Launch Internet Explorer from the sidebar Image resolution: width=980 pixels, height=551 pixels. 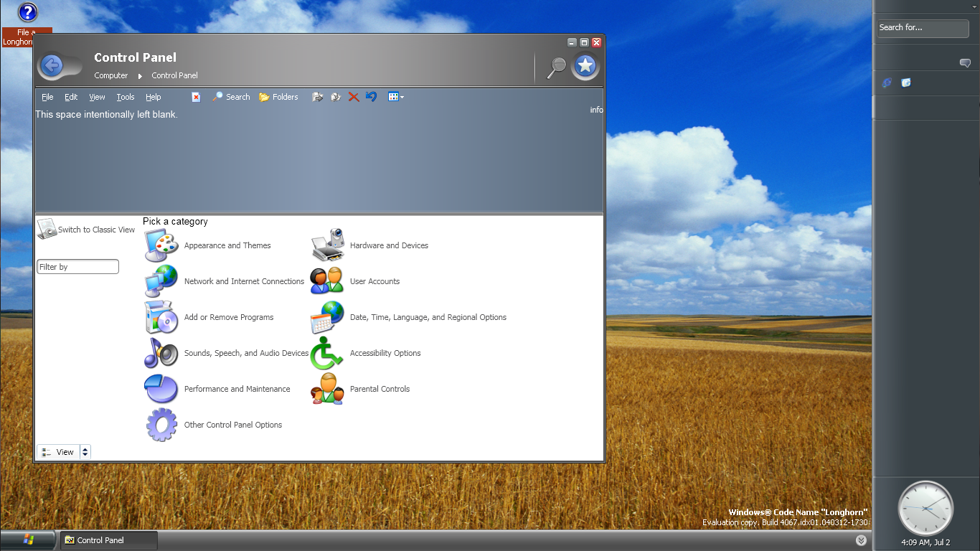click(887, 83)
